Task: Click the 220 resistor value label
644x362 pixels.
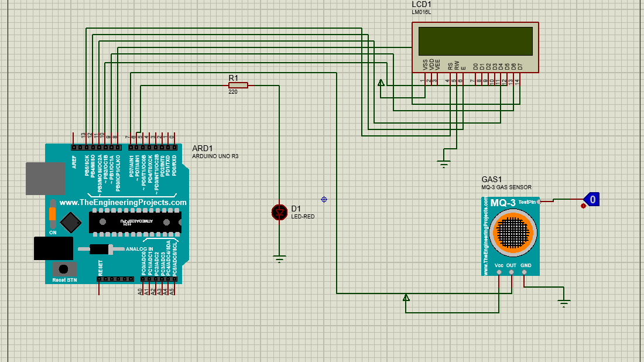Action: tap(233, 92)
